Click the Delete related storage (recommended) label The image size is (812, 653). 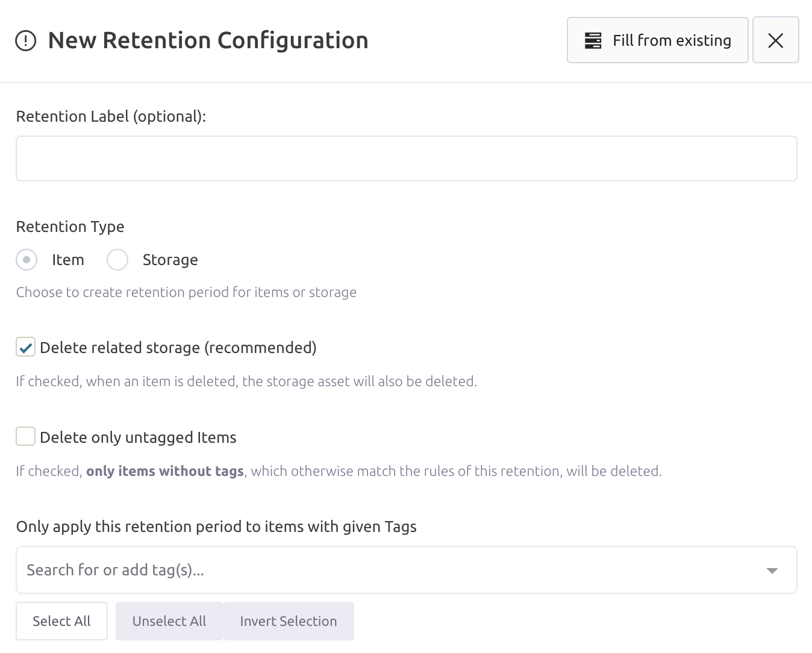pos(178,348)
